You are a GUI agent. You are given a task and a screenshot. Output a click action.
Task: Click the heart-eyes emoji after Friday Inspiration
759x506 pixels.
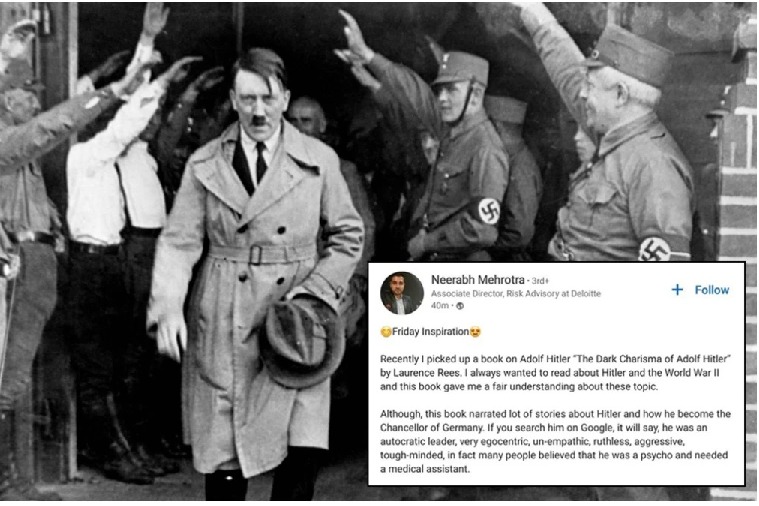click(475, 332)
